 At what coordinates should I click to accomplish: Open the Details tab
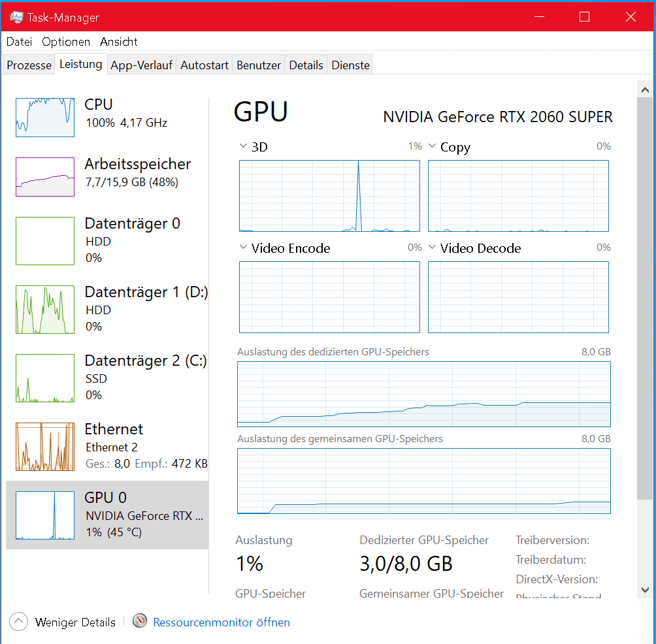[306, 65]
